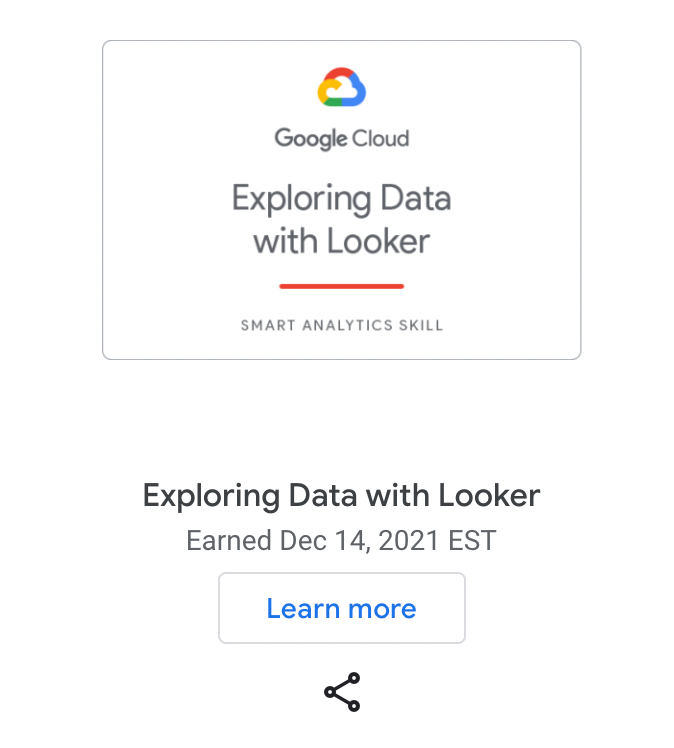Click the yellow part of the cloud logo
The image size is (674, 748).
(324, 93)
